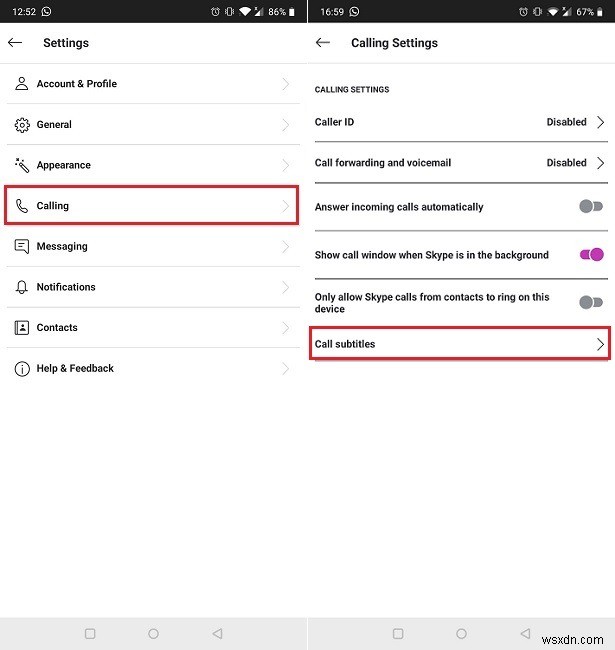Disable Show call window in background toggle
This screenshot has width=615, height=650.
[x=591, y=255]
